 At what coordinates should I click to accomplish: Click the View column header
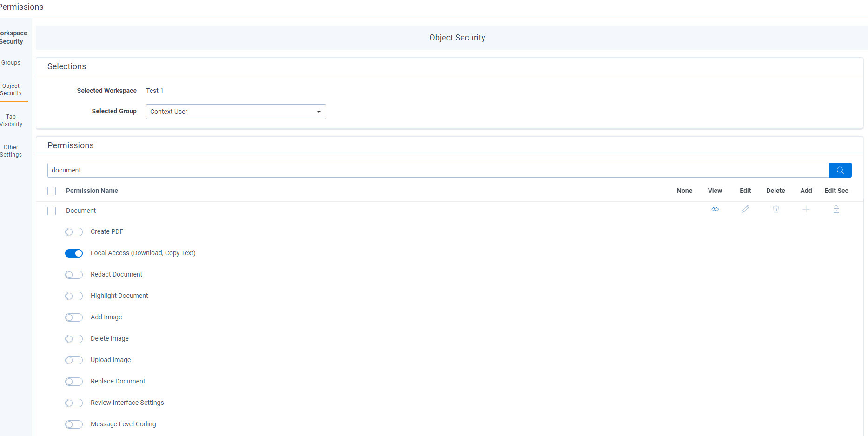point(715,191)
